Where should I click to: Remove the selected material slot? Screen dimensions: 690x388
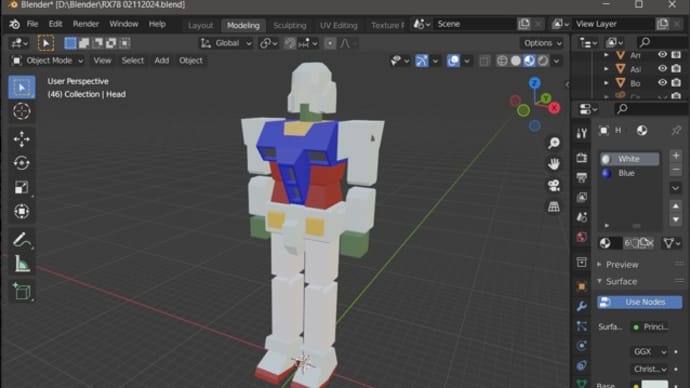(x=676, y=169)
